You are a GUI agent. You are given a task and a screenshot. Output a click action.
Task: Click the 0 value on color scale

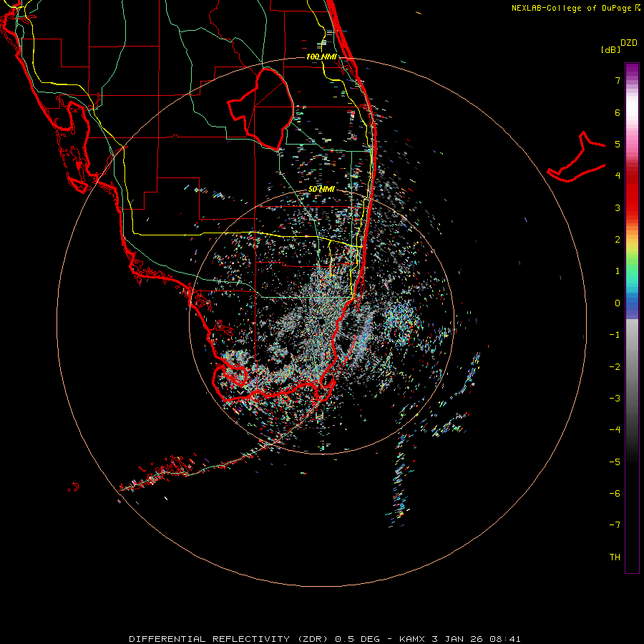(x=618, y=303)
